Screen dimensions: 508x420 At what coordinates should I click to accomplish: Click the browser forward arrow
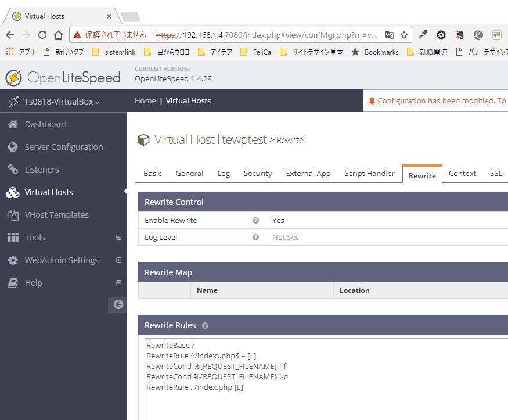[x=26, y=35]
